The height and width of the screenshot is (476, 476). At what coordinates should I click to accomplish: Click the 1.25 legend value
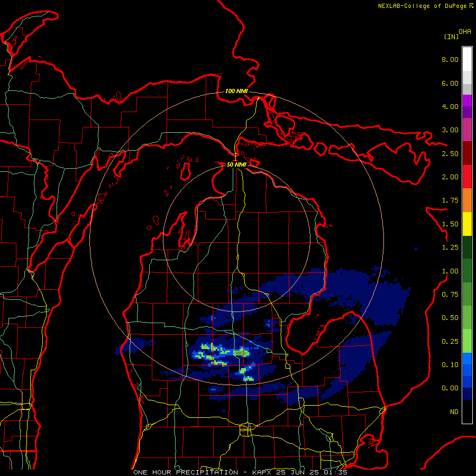(450, 248)
